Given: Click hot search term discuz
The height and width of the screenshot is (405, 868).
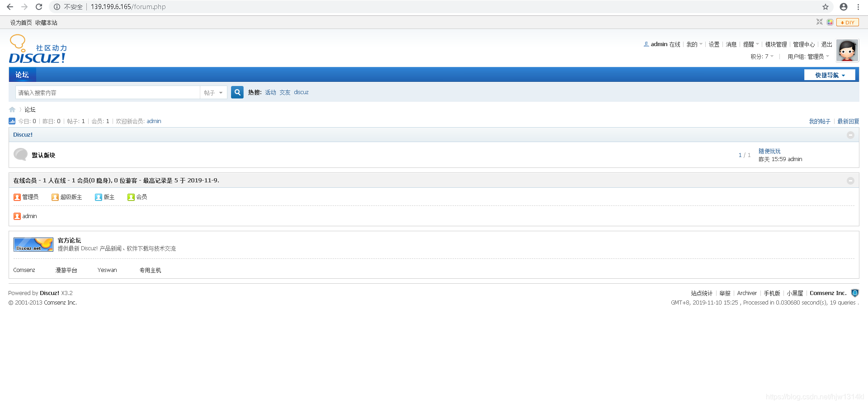Looking at the screenshot, I should click(301, 92).
